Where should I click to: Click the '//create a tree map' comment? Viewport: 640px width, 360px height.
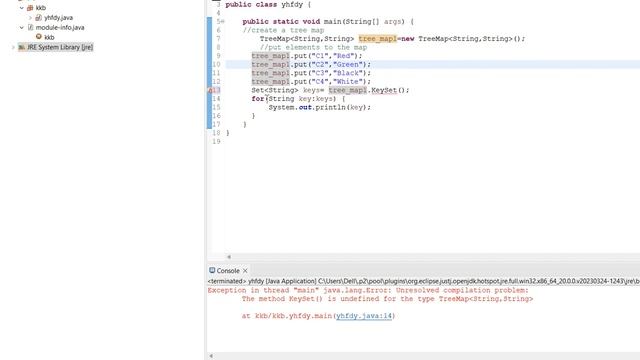[283, 30]
